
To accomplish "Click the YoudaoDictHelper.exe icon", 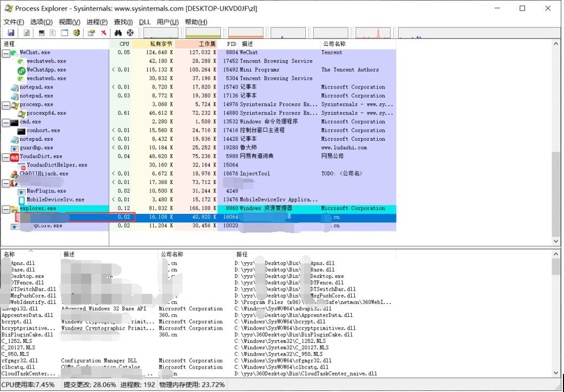I will pyautogui.click(x=21, y=165).
